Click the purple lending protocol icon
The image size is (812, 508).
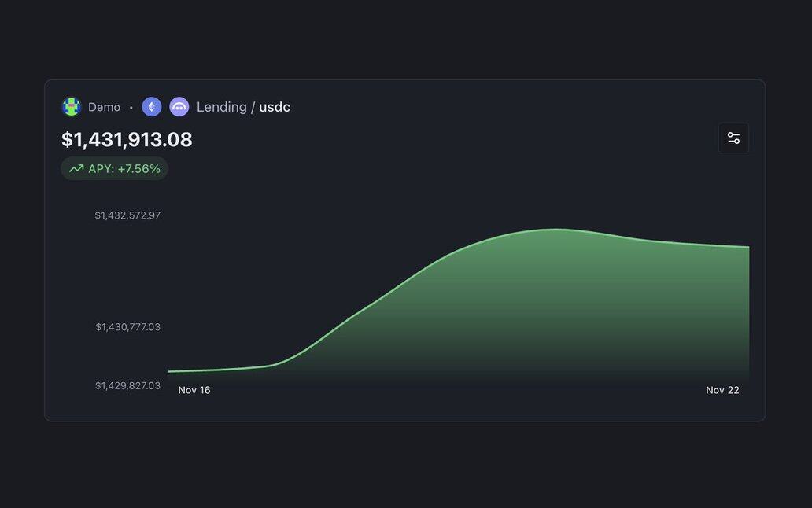(179, 107)
